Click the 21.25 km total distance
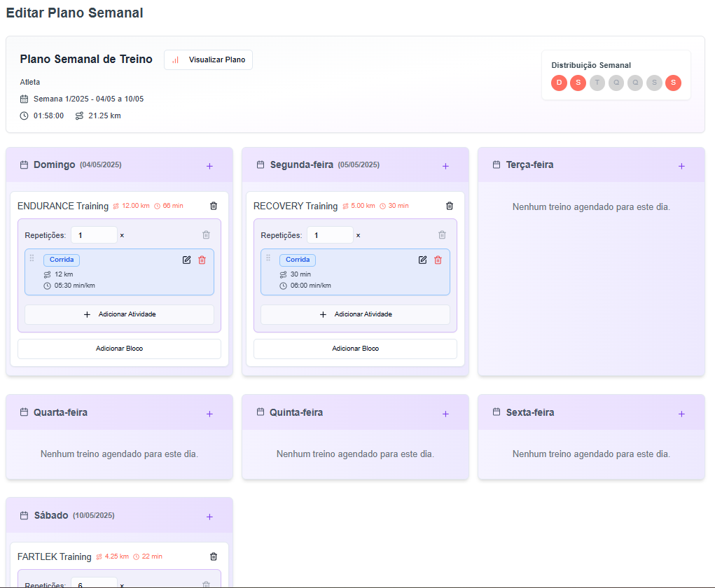Image resolution: width=715 pixels, height=588 pixels. (x=104, y=115)
